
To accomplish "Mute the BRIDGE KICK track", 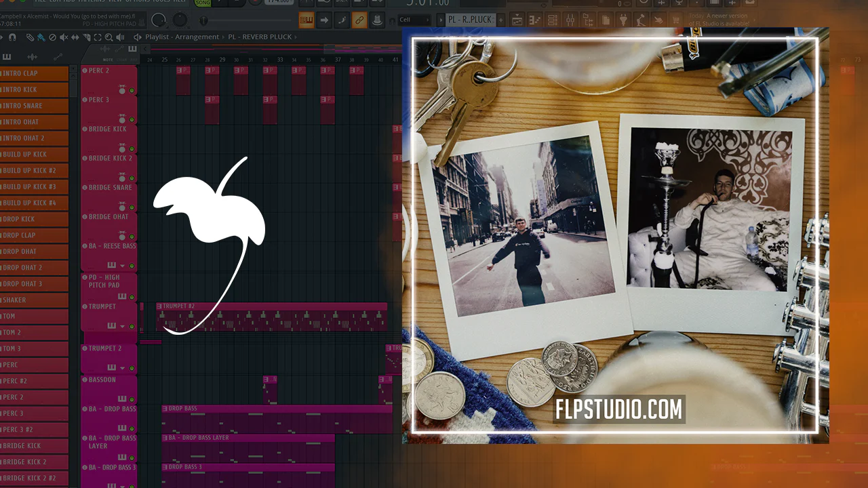I will coord(132,148).
